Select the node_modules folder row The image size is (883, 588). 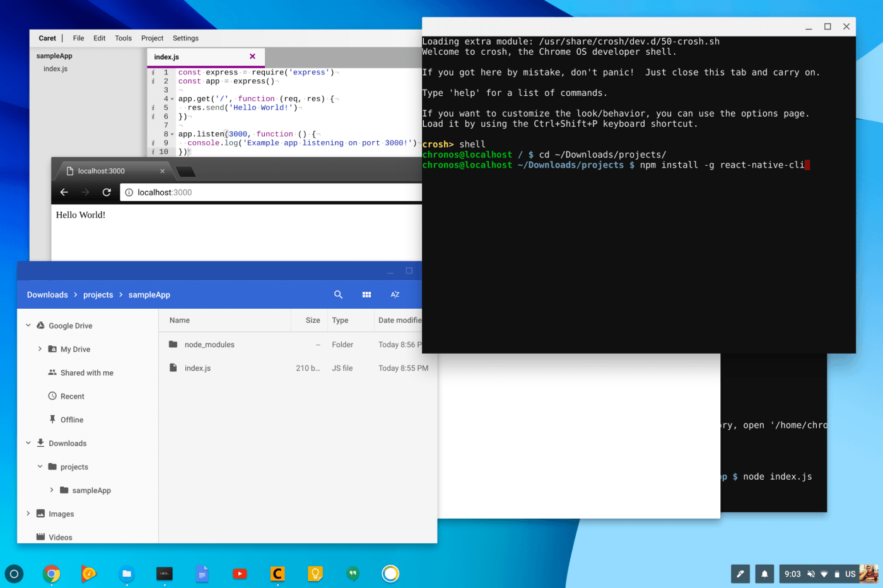coord(209,345)
